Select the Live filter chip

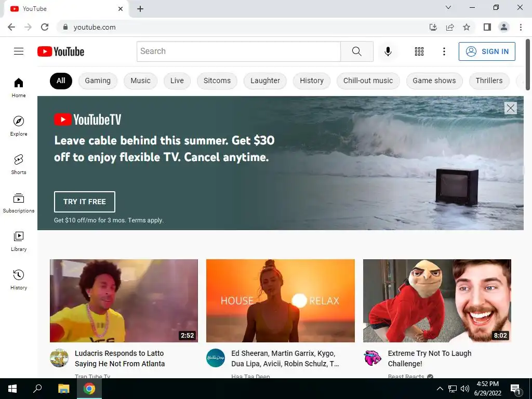pos(177,81)
